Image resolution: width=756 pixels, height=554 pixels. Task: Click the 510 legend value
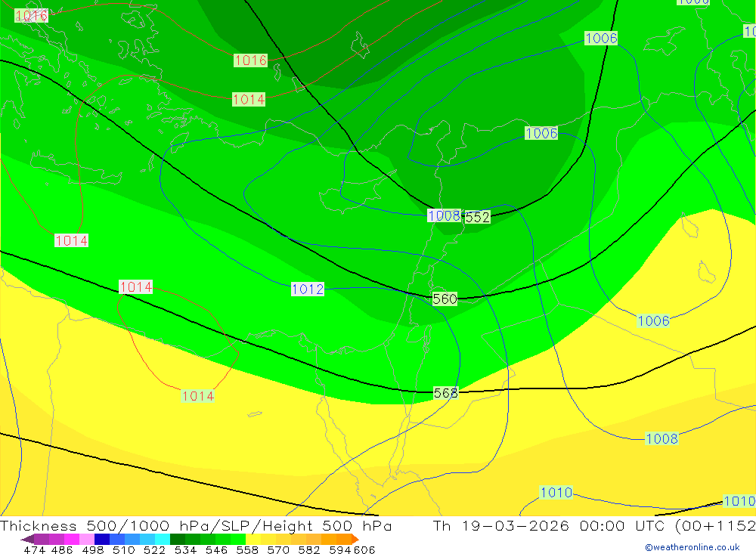(123, 549)
